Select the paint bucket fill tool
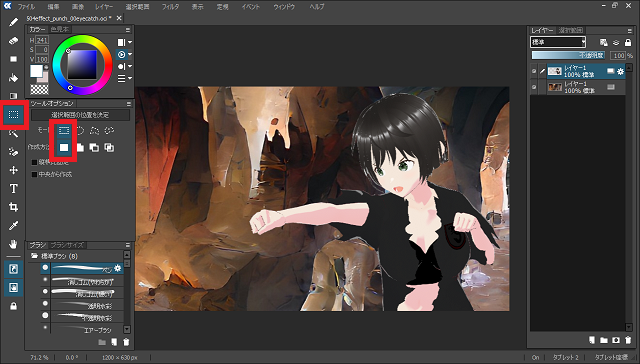 click(x=13, y=78)
